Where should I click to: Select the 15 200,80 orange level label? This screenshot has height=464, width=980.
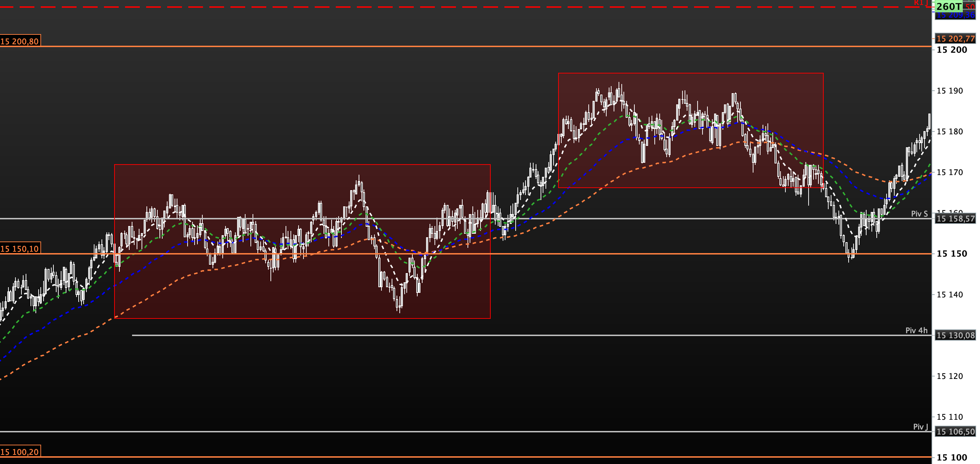20,41
